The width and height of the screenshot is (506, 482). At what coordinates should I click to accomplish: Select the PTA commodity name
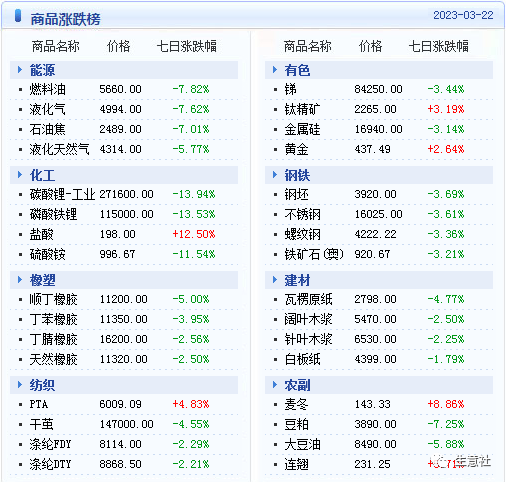39,404
